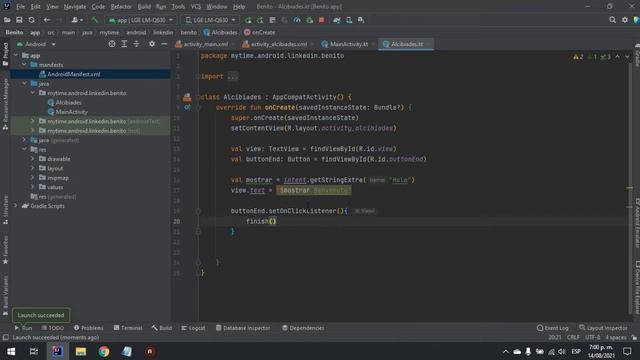The image size is (640, 360).
Task: Open the app run configuration dropdown
Action: pyautogui.click(x=141, y=20)
